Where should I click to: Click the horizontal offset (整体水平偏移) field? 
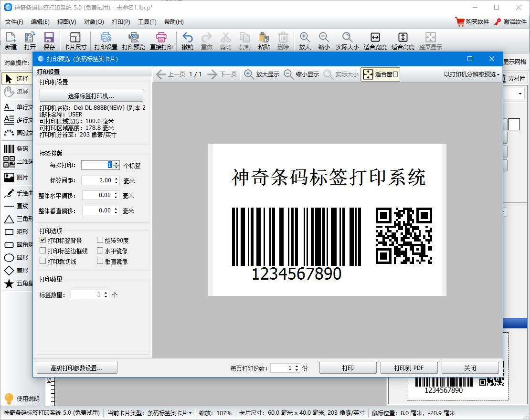(98, 195)
